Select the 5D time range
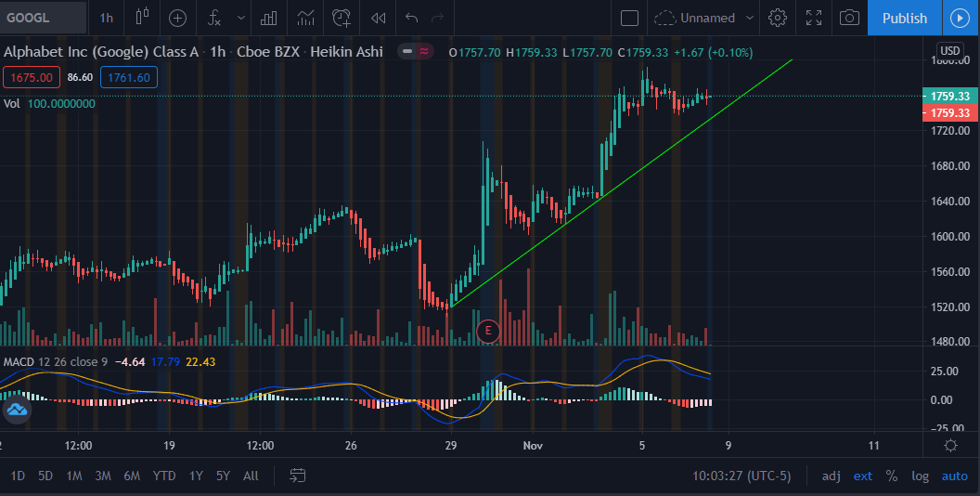 click(45, 476)
